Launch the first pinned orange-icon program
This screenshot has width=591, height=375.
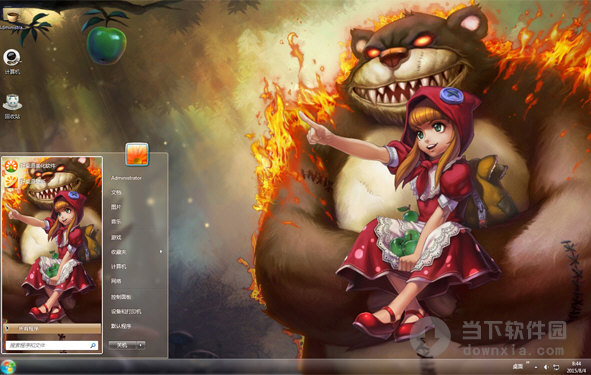click(x=30, y=166)
